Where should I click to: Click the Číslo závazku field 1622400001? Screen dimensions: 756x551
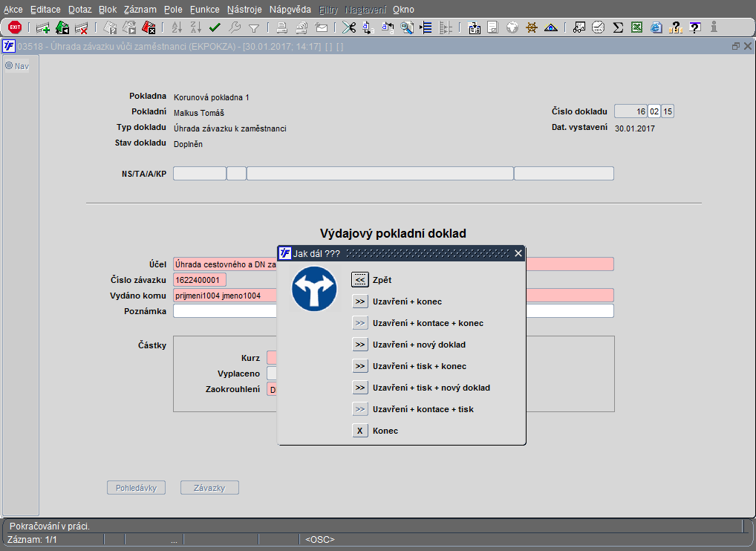click(x=200, y=280)
